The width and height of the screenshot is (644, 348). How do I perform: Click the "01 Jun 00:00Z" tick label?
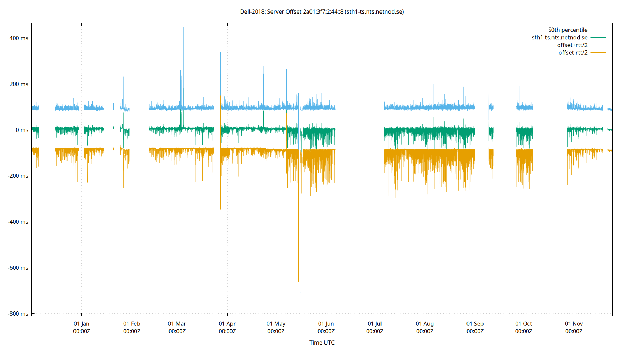pos(325,327)
